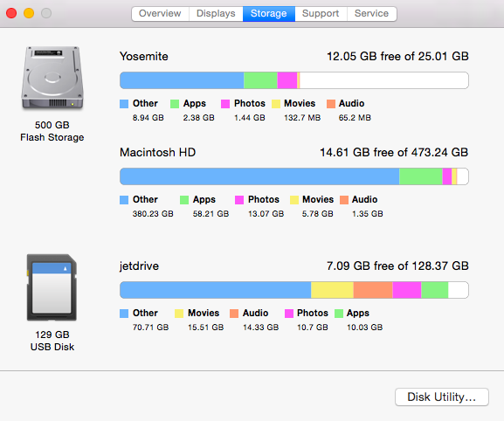
Task: Open the Displays tab
Action: click(216, 14)
